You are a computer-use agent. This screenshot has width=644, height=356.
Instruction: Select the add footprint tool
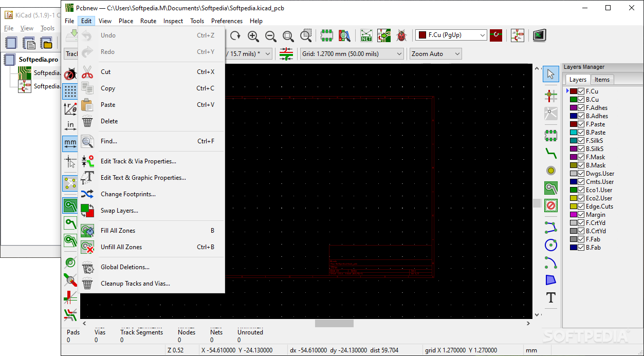tap(551, 136)
